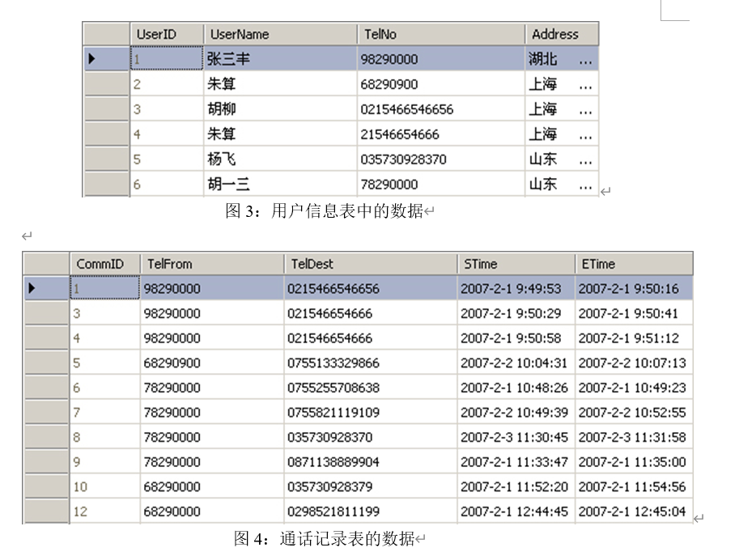Click the UserName column header

pos(281,34)
